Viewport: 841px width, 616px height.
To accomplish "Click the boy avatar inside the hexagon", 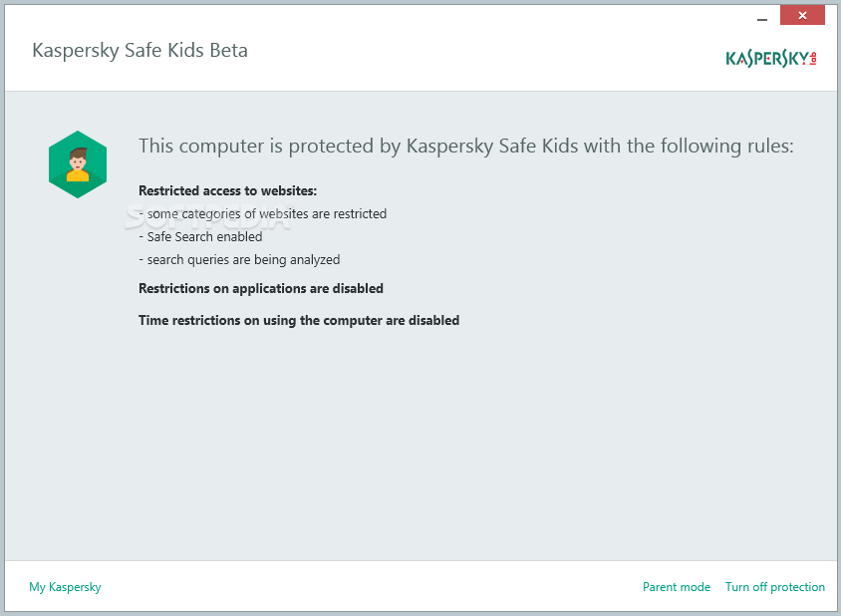I will tap(78, 164).
